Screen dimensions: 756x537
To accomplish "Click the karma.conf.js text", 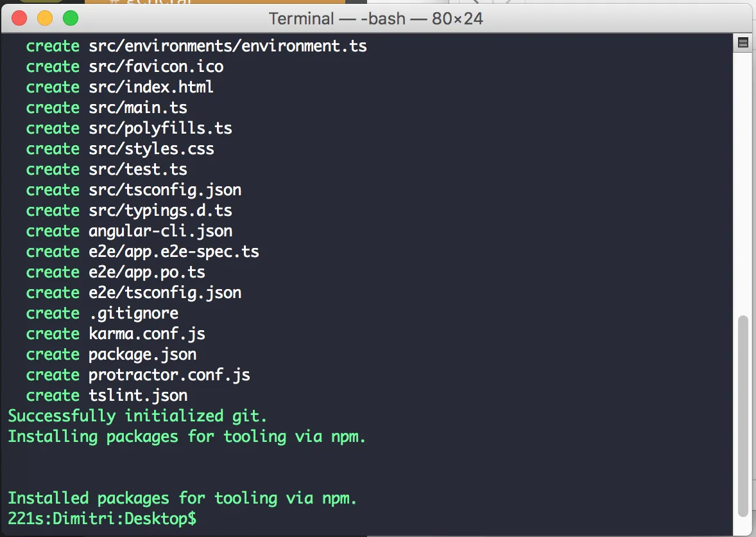I will (147, 334).
